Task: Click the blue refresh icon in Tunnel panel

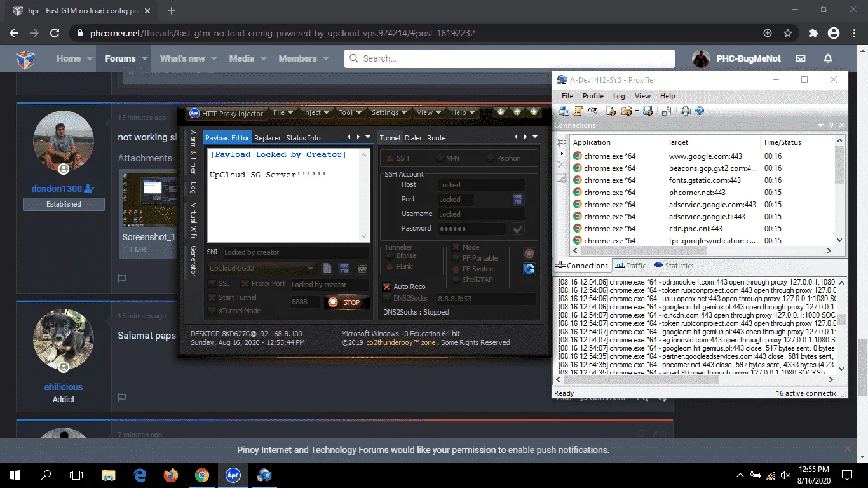Action: click(x=529, y=269)
